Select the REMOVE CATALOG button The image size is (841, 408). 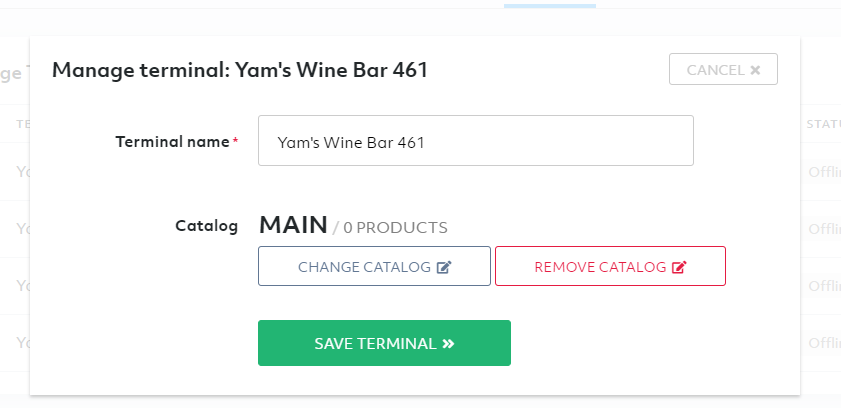click(x=610, y=266)
